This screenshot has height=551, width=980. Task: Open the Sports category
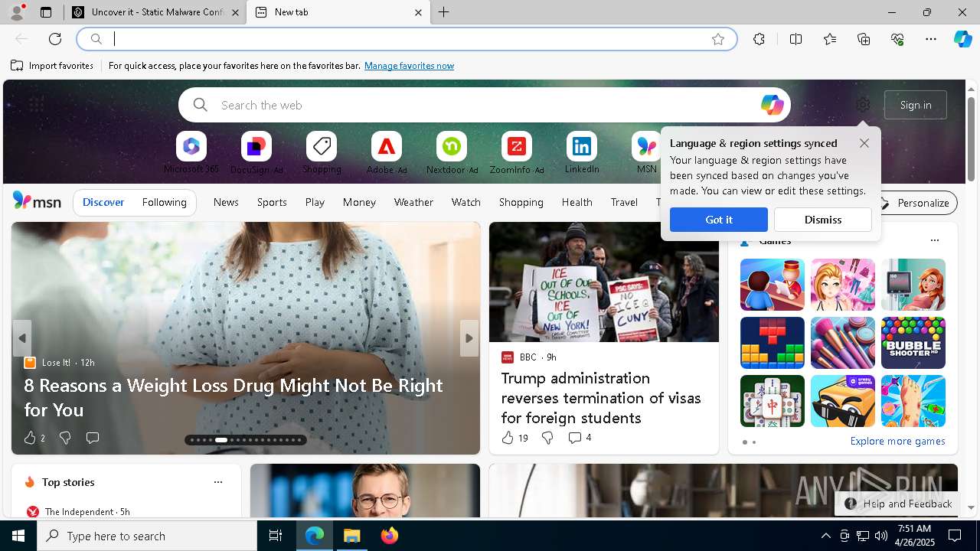[x=272, y=202]
